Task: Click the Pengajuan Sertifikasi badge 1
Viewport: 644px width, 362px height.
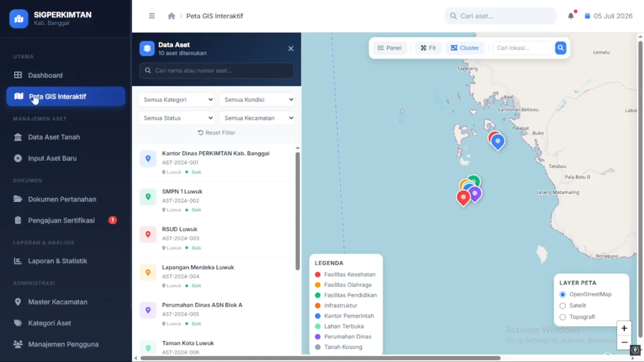Action: click(x=113, y=220)
